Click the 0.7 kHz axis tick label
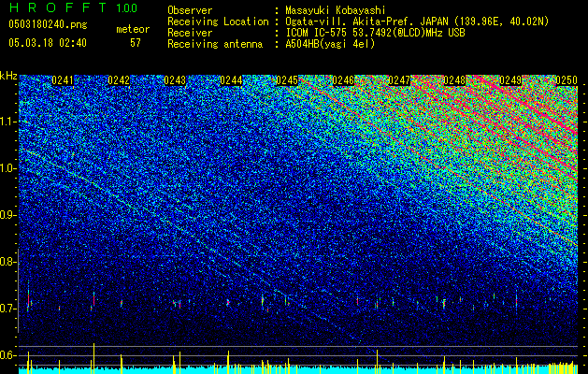The height and width of the screenshot is (374, 588). click(7, 309)
